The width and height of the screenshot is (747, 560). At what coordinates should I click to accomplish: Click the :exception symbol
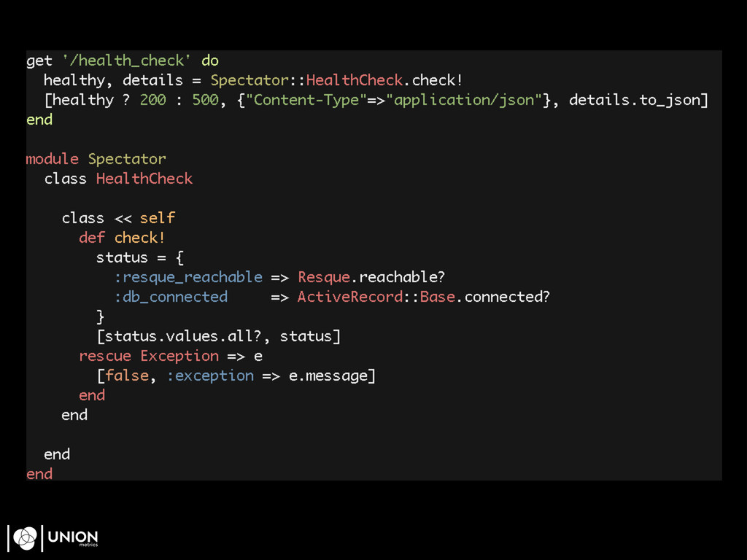click(x=210, y=376)
